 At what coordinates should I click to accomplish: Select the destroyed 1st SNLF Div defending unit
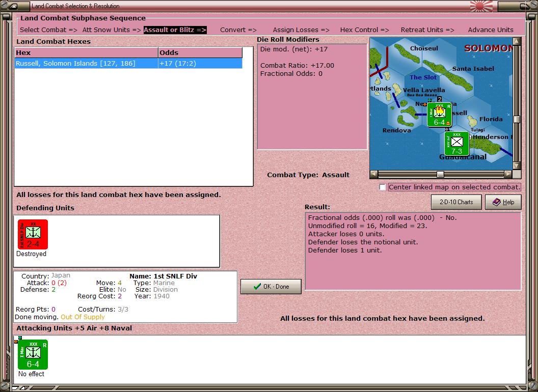click(x=33, y=234)
